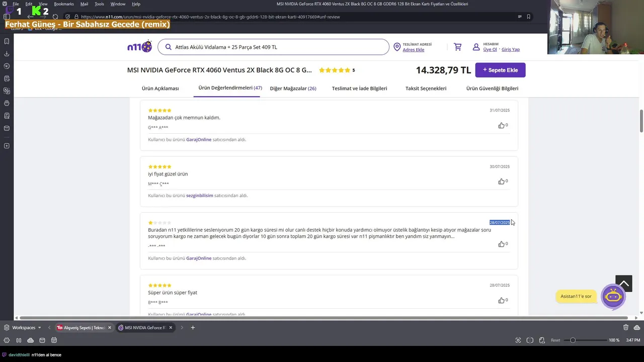Image resolution: width=644 pixels, height=362 pixels.
Task: Like the 'Süper ürün süper fiyat' review
Action: tap(501, 300)
